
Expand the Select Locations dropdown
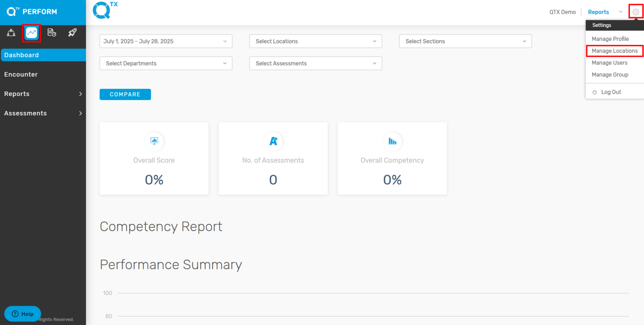(x=316, y=41)
